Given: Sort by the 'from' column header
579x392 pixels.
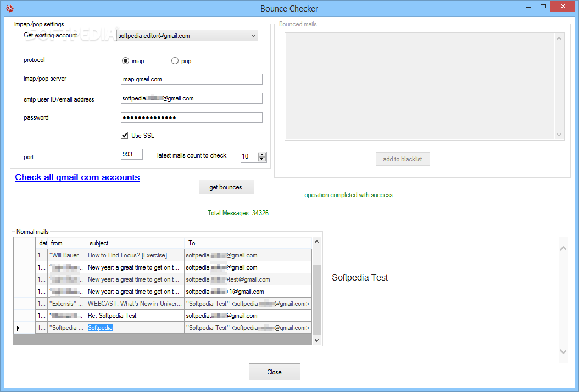Looking at the screenshot, I should (67, 243).
